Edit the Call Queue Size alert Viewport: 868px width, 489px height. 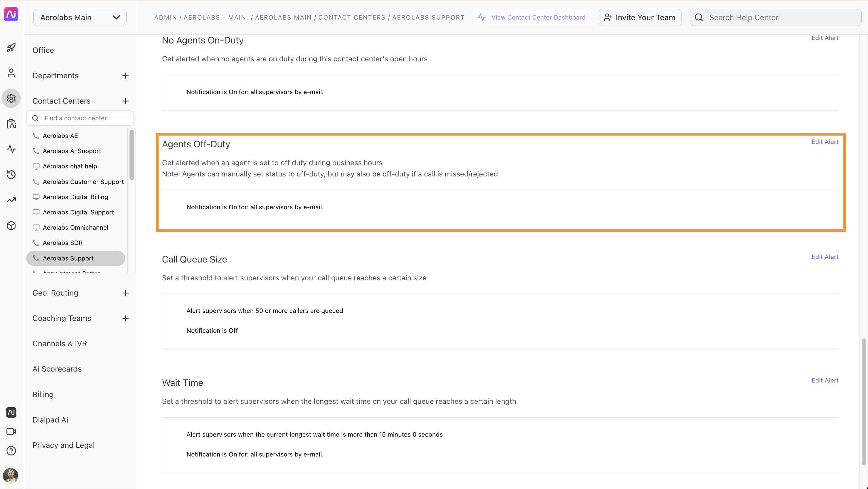pos(825,256)
